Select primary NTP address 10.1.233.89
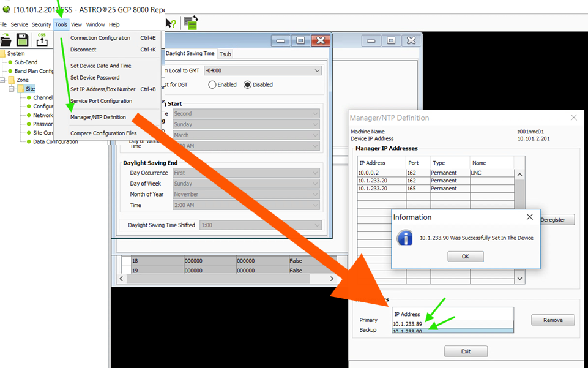The width and height of the screenshot is (588, 368). tap(453, 324)
